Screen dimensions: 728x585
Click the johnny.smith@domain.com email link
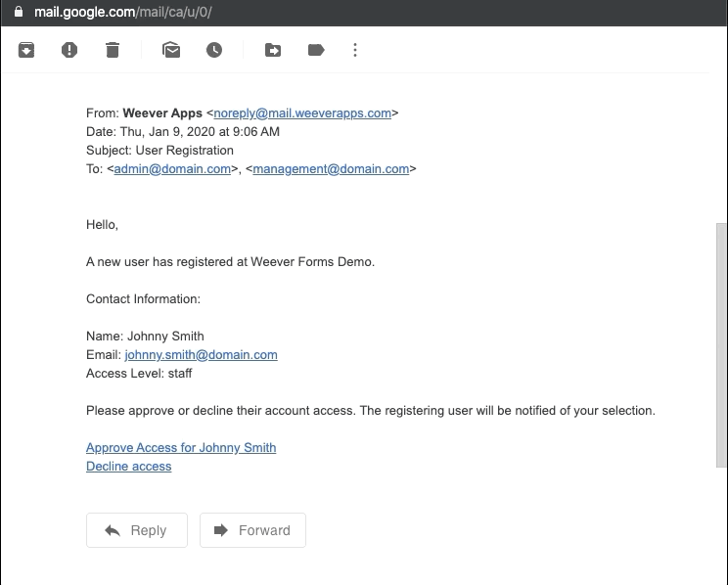pos(201,355)
